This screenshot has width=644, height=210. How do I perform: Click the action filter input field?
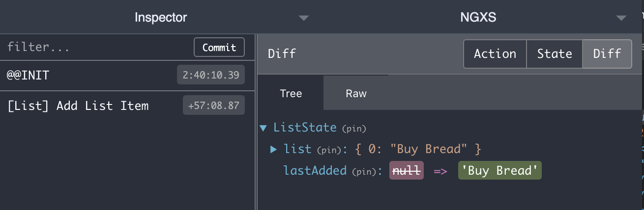click(x=98, y=48)
